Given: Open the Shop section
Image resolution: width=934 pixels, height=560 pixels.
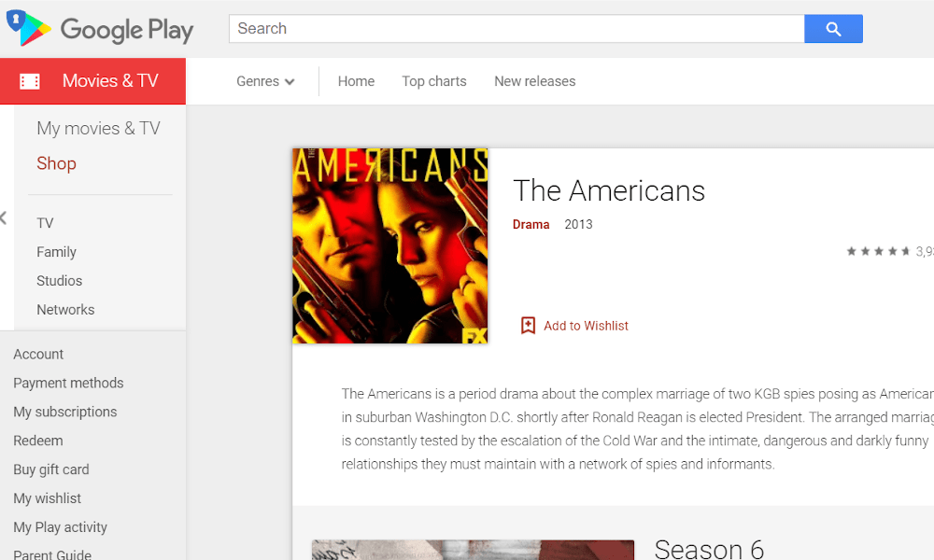Looking at the screenshot, I should point(57,163).
